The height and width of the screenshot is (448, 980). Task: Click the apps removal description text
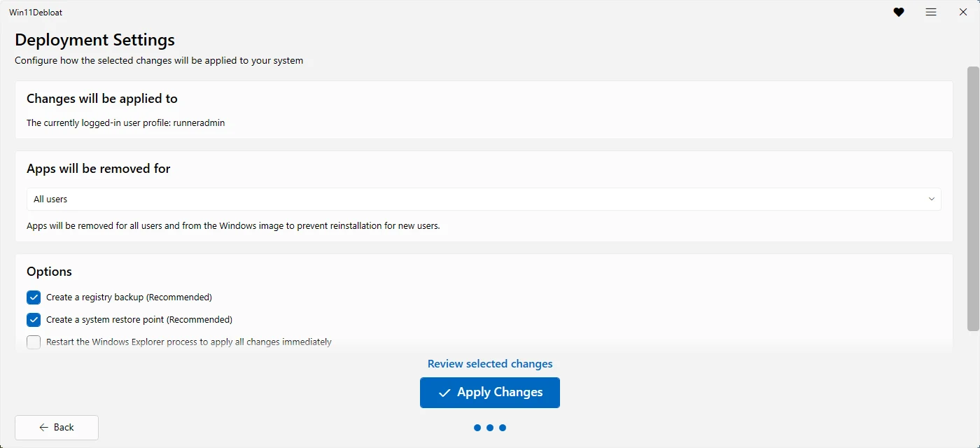coord(233,226)
